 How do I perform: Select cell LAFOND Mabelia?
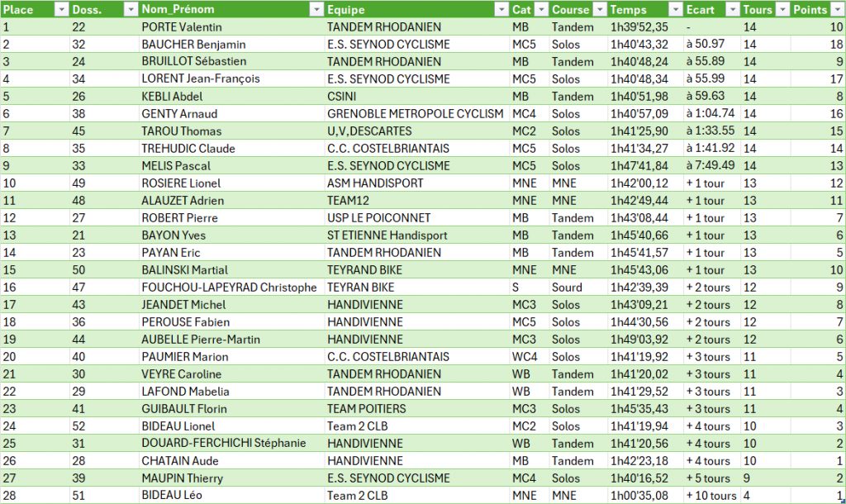coord(232,392)
